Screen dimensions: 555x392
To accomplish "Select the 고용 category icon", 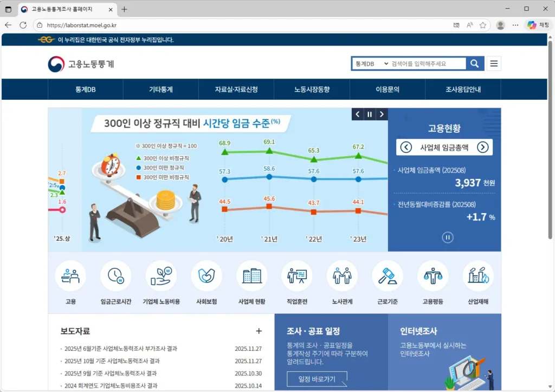I will click(x=70, y=277).
